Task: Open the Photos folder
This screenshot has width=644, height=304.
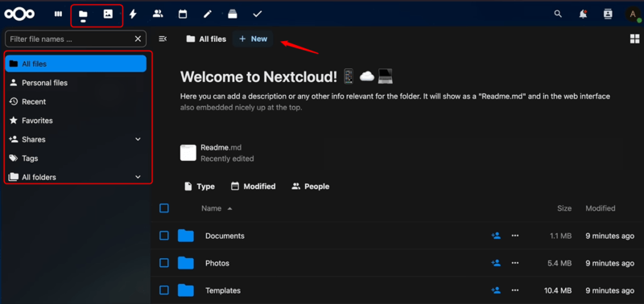Action: point(217,263)
